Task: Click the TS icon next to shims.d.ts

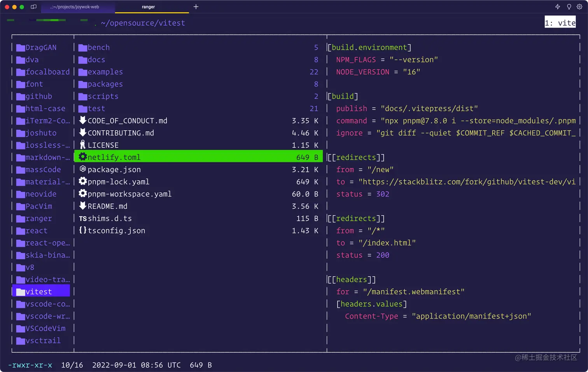Action: [82, 218]
